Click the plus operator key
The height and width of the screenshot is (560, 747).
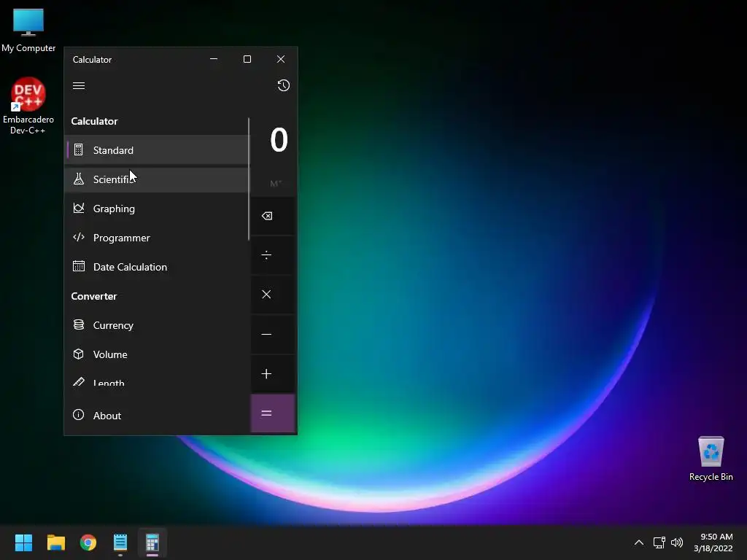[273, 374]
